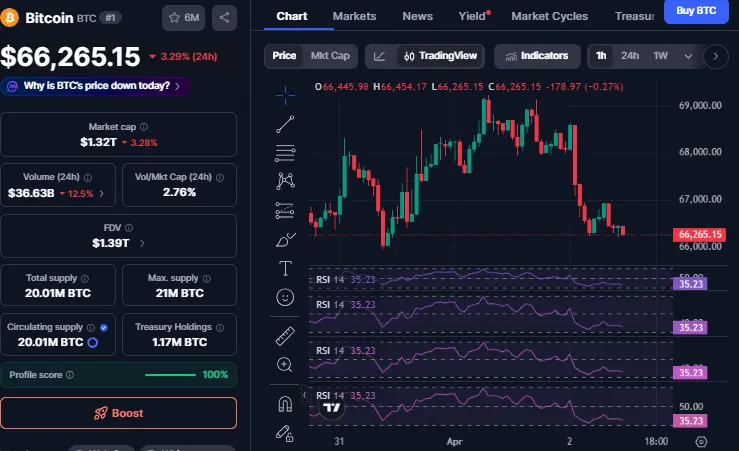739x451 pixels.
Task: Select the brush drawing tool
Action: pyautogui.click(x=285, y=239)
